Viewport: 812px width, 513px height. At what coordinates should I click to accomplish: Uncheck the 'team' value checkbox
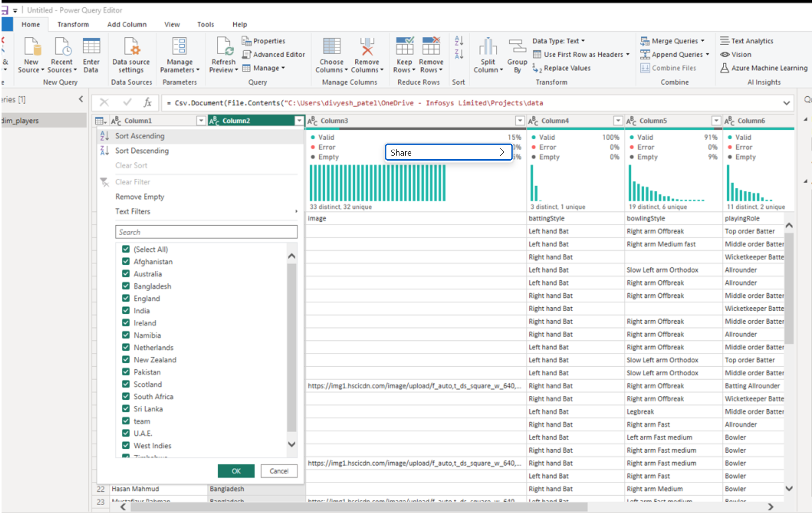pos(126,421)
